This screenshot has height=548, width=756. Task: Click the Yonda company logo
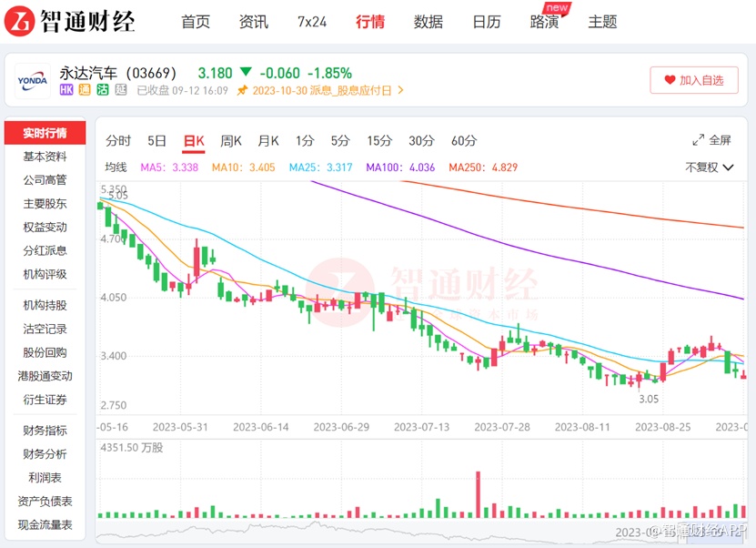tap(34, 80)
